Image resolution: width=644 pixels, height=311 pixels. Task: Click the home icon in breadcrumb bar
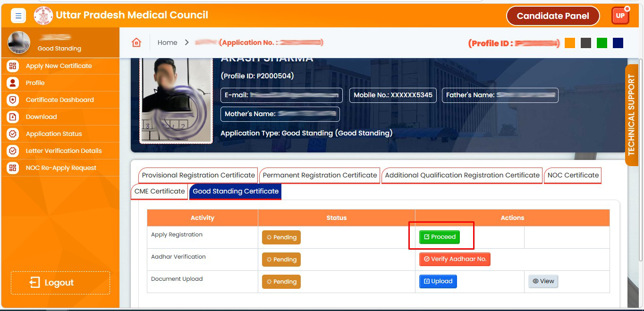[x=136, y=42]
